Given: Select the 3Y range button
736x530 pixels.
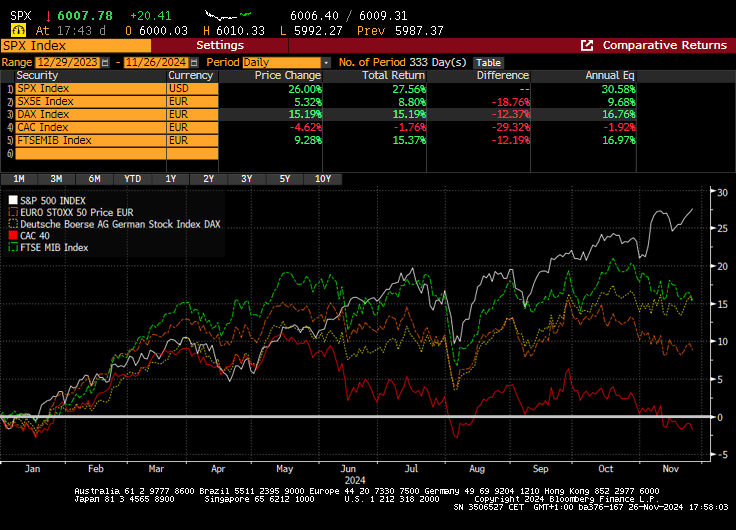Looking at the screenshot, I should pyautogui.click(x=246, y=179).
